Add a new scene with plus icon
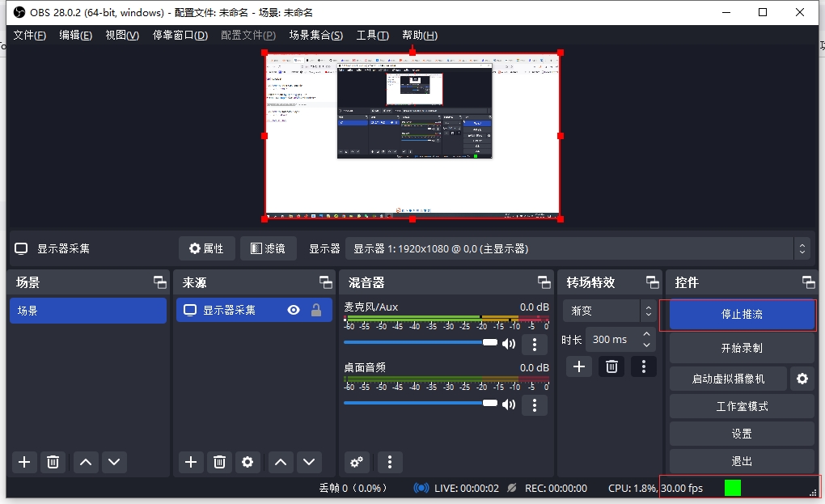The width and height of the screenshot is (825, 504). 24,462
